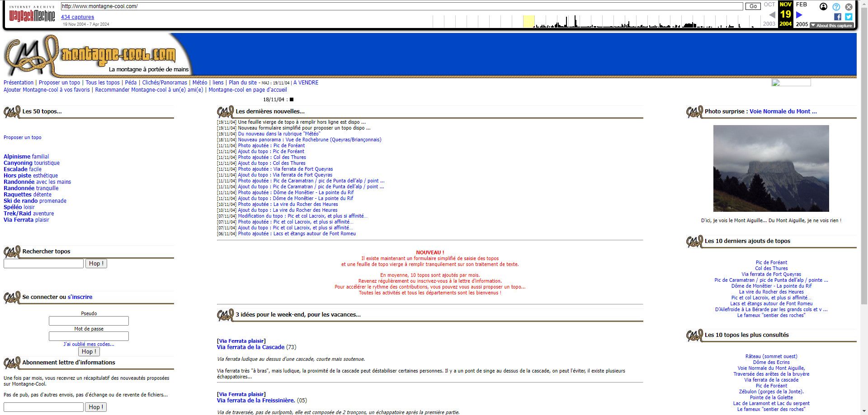Open the Hors piste esthétique category
The image size is (868, 415).
click(31, 176)
